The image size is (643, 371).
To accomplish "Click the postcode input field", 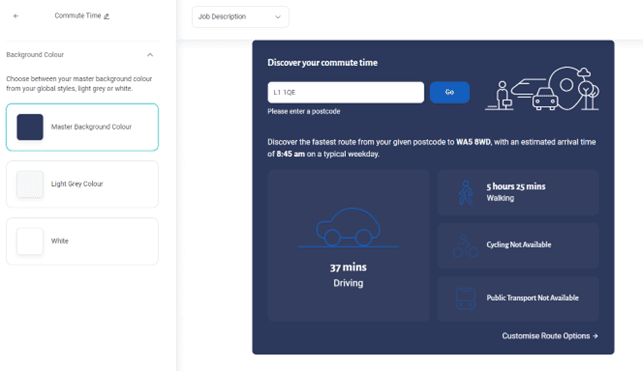I will 346,92.
